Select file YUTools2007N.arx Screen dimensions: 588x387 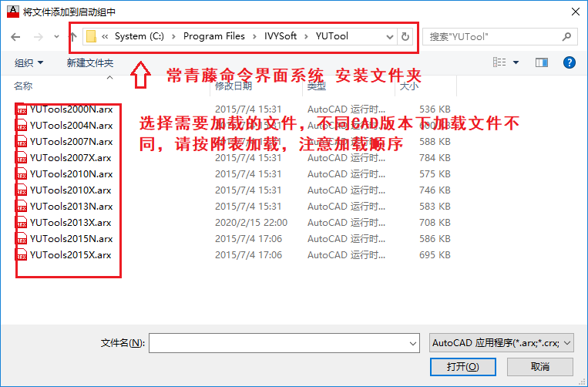[x=71, y=141]
